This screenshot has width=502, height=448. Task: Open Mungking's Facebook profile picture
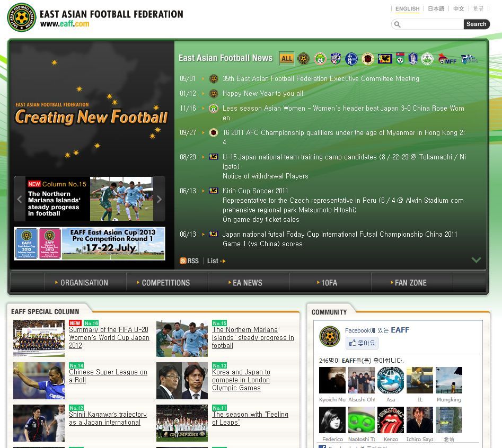coord(449,380)
